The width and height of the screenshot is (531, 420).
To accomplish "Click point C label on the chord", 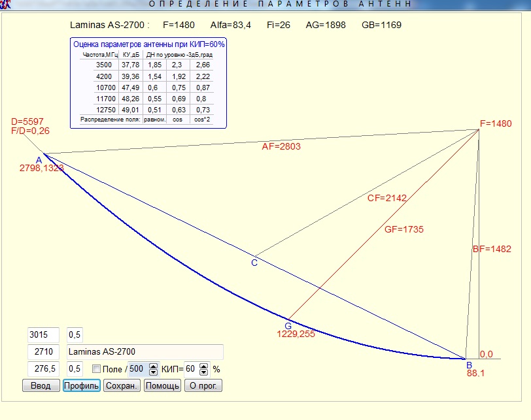I will point(254,263).
